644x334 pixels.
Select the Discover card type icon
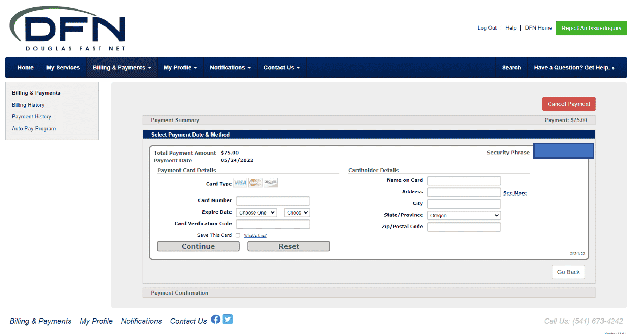tap(270, 183)
